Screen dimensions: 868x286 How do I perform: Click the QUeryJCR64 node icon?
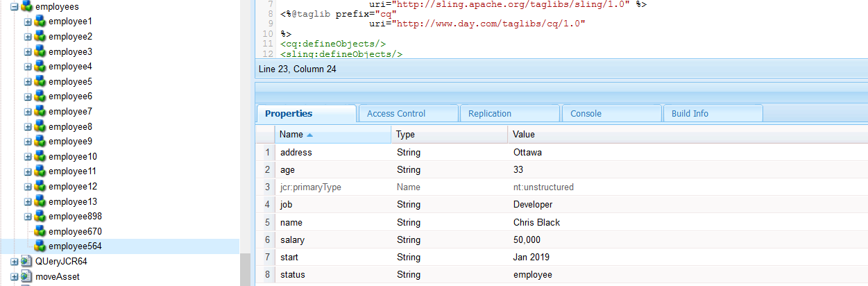pyautogui.click(x=26, y=262)
